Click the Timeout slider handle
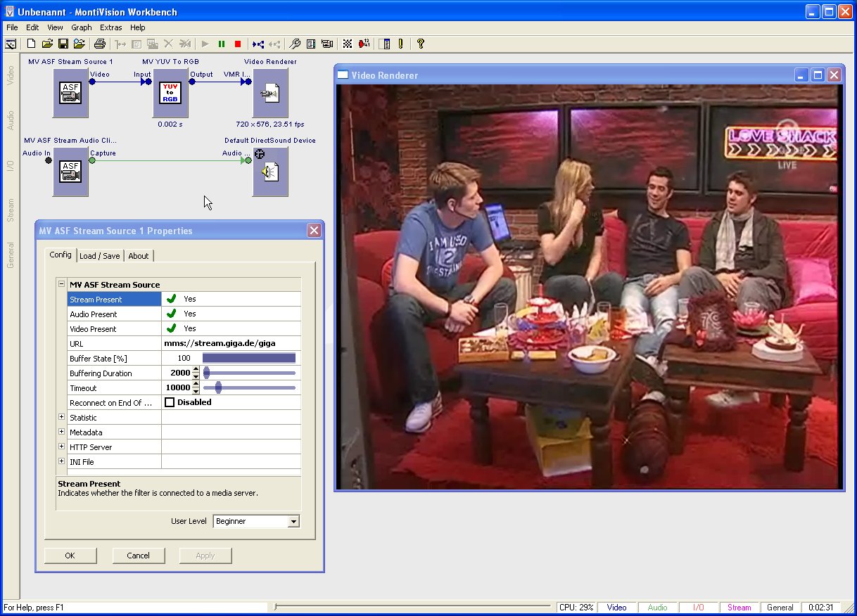Viewport: 857px width, 616px height. 218,387
